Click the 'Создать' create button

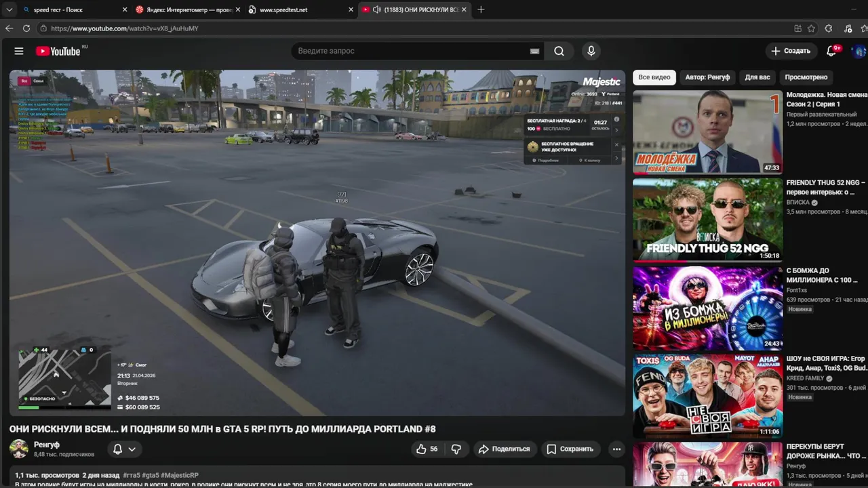791,51
